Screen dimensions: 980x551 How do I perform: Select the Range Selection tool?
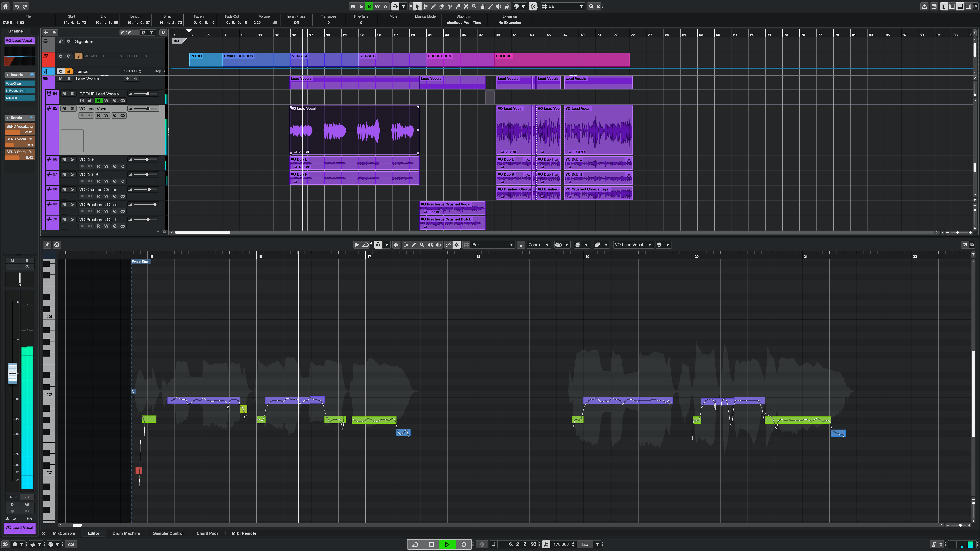pyautogui.click(x=425, y=6)
